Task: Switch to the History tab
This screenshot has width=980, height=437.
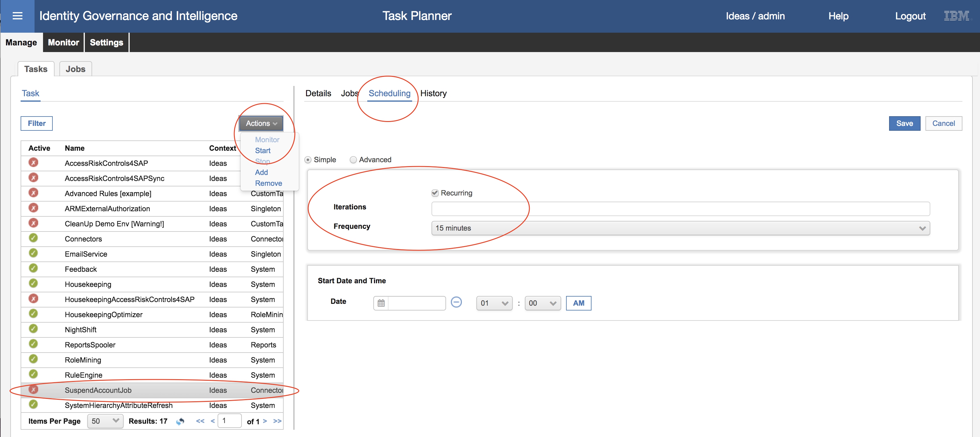Action: pyautogui.click(x=433, y=94)
